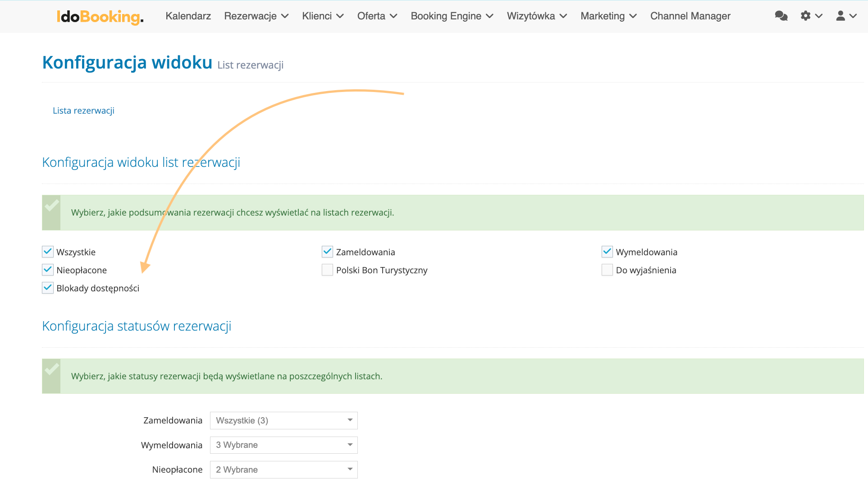Toggle Blokady dostępności checkbox

coord(48,288)
